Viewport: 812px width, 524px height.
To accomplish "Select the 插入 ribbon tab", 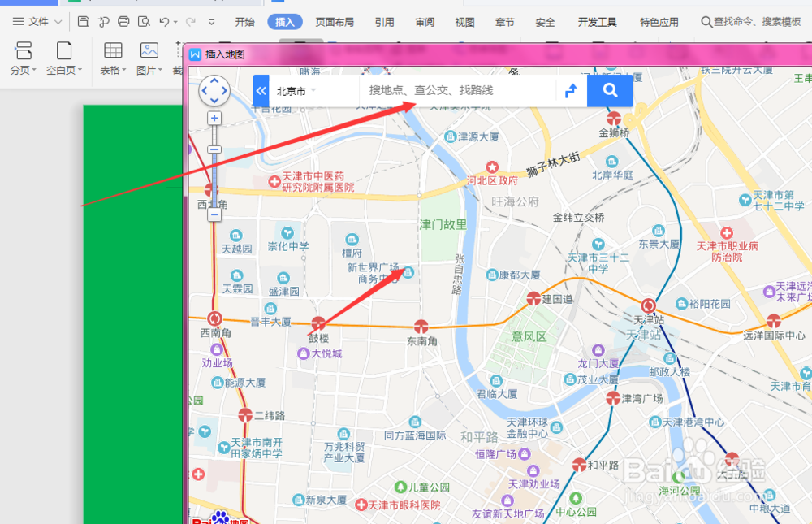I will pyautogui.click(x=284, y=22).
